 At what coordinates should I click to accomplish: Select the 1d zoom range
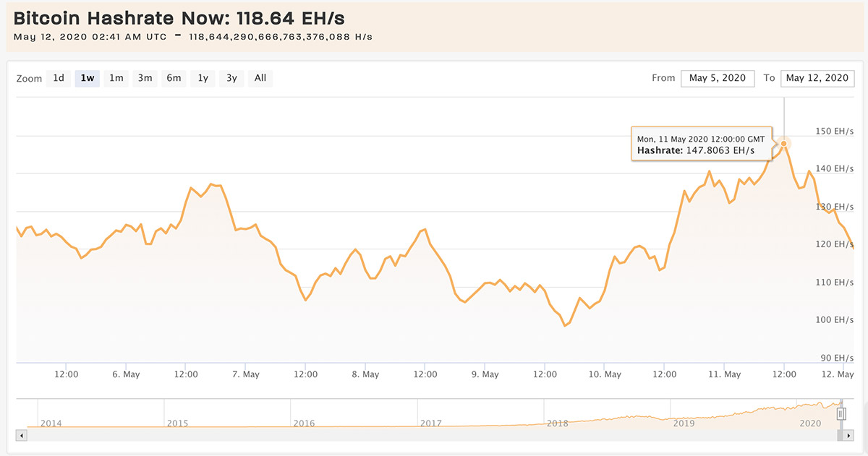pyautogui.click(x=59, y=78)
